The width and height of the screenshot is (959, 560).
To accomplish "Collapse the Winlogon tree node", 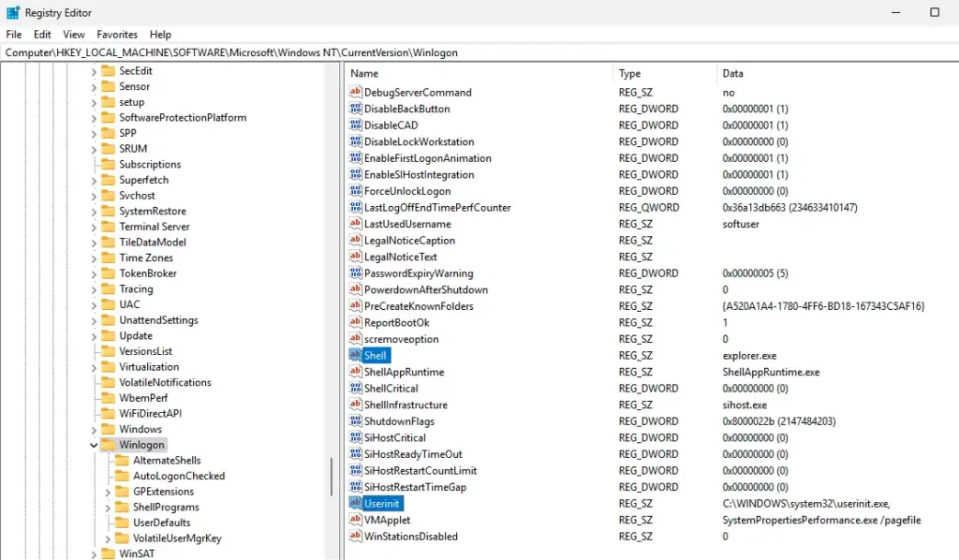I will [94, 445].
